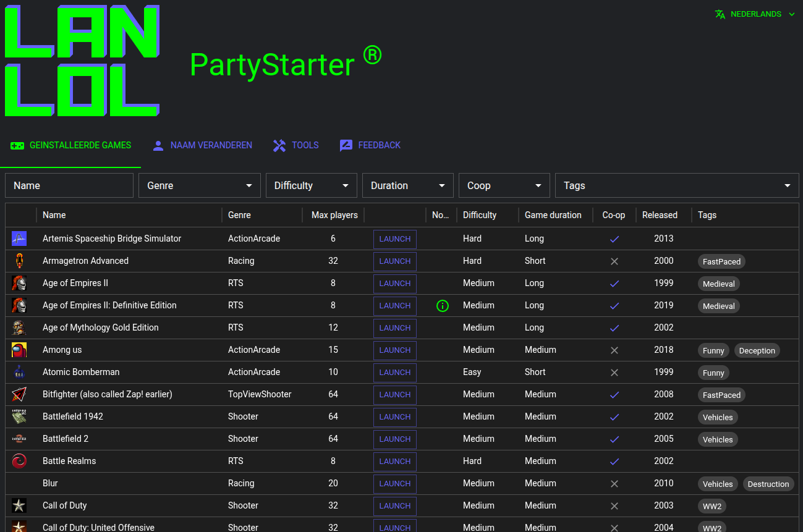Open the Tags filter dropdown
803x532 pixels.
(677, 185)
